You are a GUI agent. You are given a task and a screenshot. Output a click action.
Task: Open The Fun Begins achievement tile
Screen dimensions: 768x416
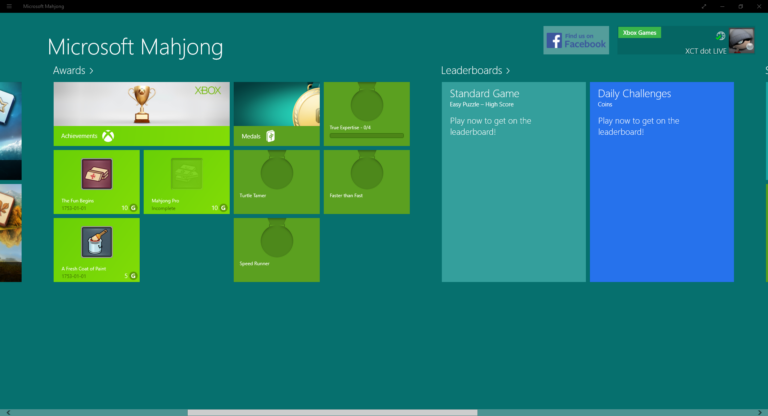coord(96,182)
